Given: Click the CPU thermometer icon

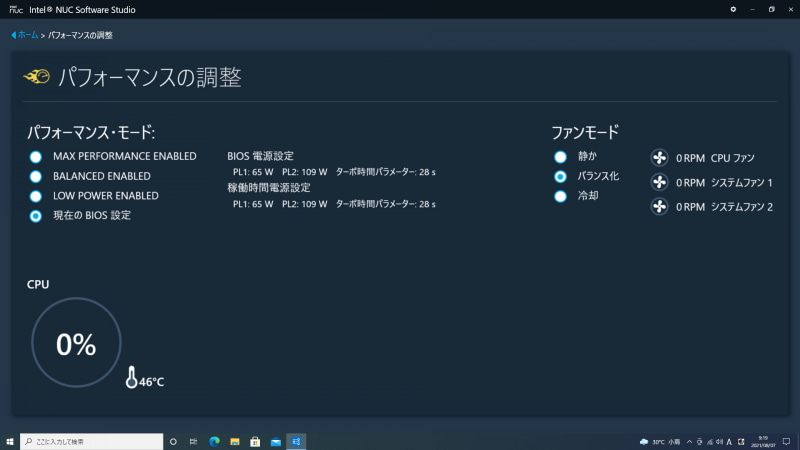Looking at the screenshot, I should click(132, 377).
